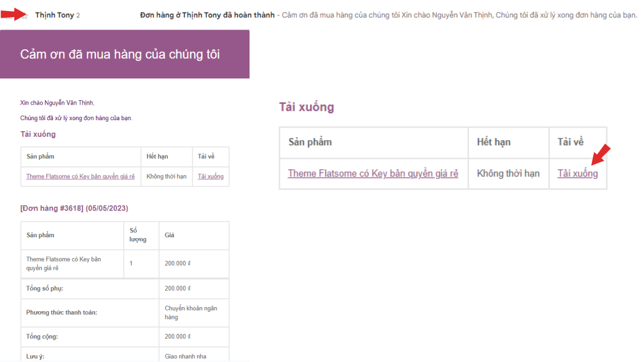Click 'Xin chào Nguyễn Văn Thịnh' greeting line
This screenshot has width=644, height=362.
57,103
